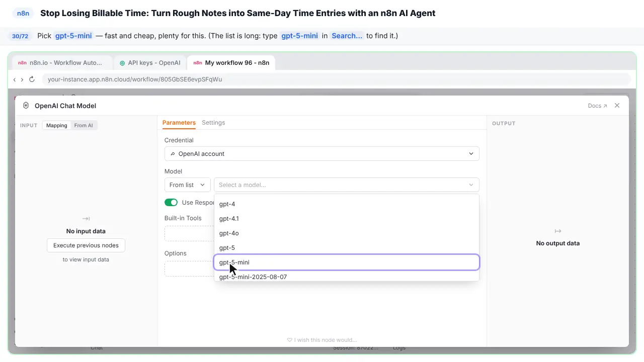Open the Docs link
The height and width of the screenshot is (362, 644).
(597, 106)
